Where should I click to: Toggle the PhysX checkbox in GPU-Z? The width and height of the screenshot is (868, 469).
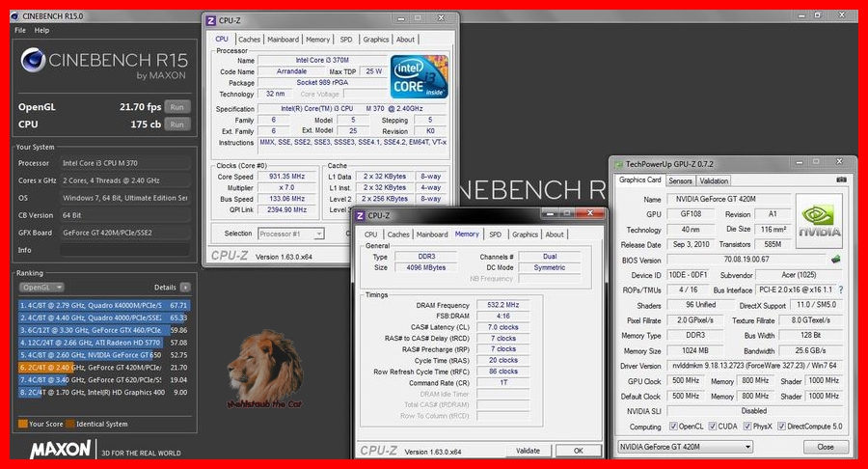tap(747, 427)
